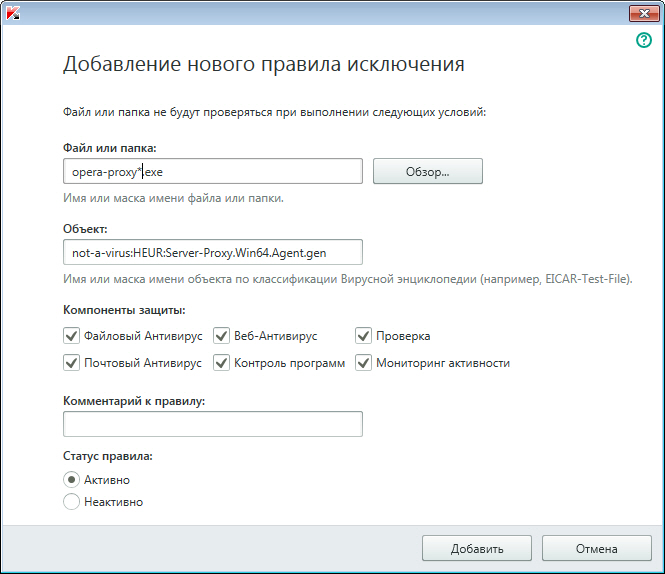This screenshot has height=574, width=665.
Task: Cancel the dialog with the Отмена button
Action: point(597,548)
